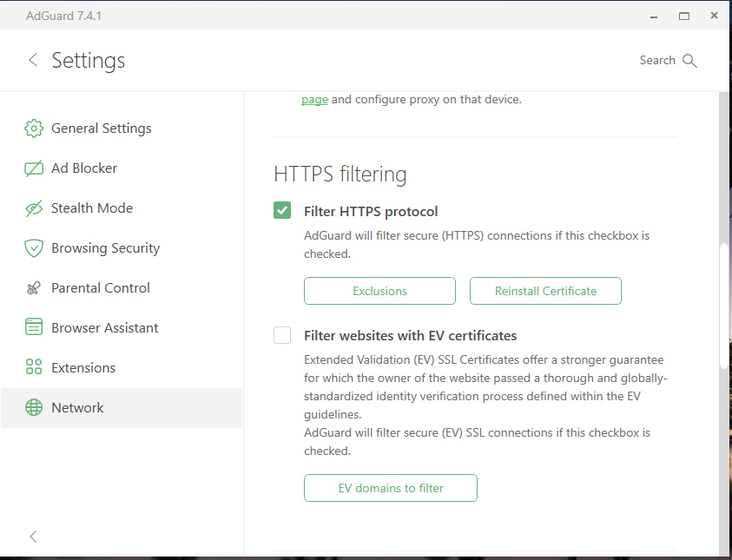Image resolution: width=732 pixels, height=560 pixels.
Task: Click the Extensions grid icon
Action: click(34, 368)
